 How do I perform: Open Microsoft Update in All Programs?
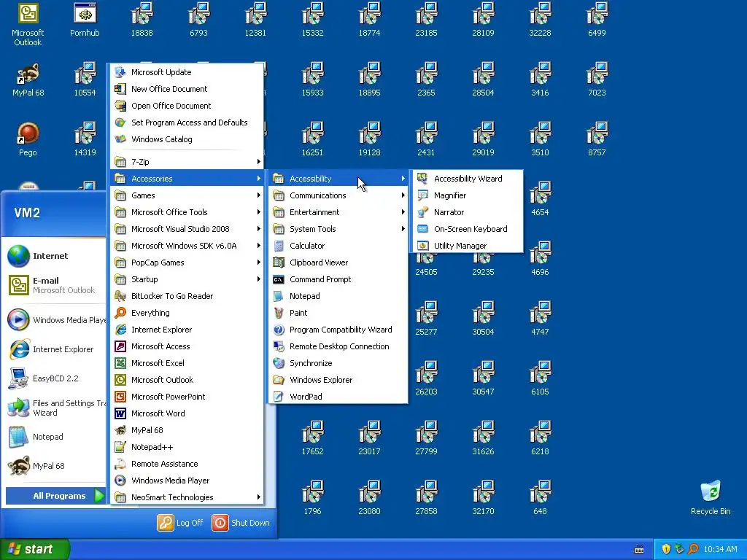click(x=187, y=72)
